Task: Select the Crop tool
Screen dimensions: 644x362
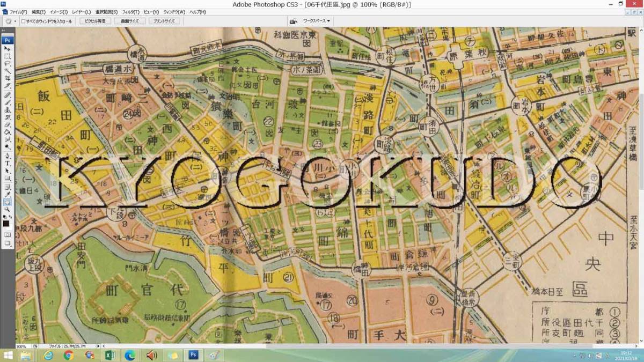Action: tap(8, 78)
